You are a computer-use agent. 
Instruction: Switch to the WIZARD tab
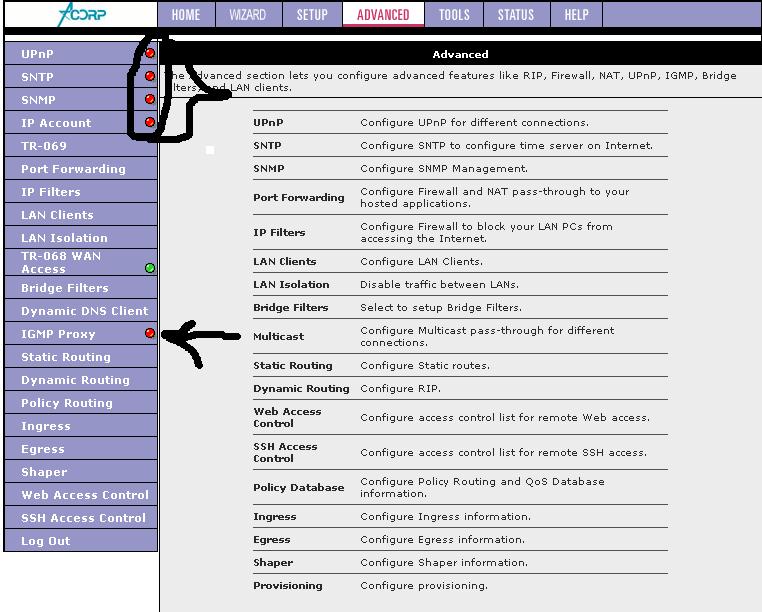pyautogui.click(x=248, y=15)
